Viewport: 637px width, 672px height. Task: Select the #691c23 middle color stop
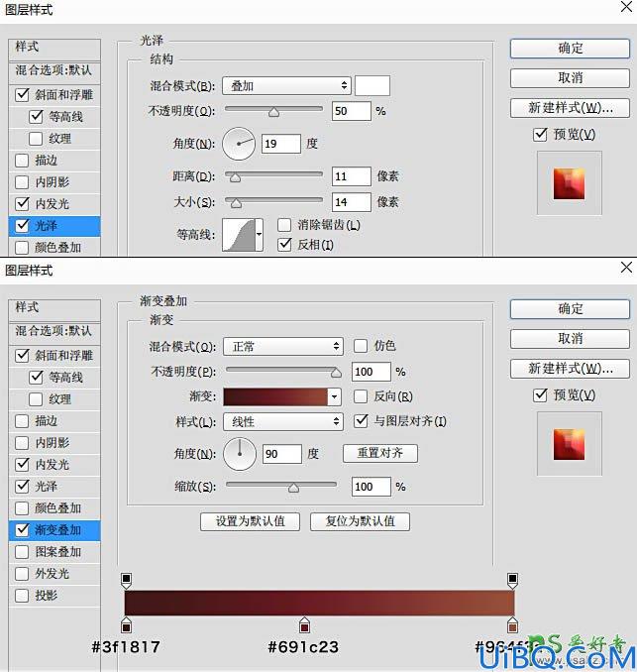point(304,624)
